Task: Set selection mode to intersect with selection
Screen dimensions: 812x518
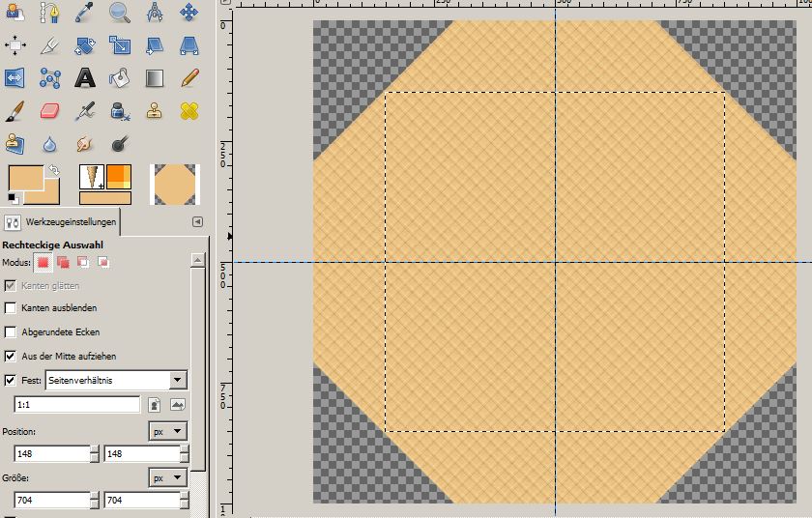Action: click(x=103, y=262)
